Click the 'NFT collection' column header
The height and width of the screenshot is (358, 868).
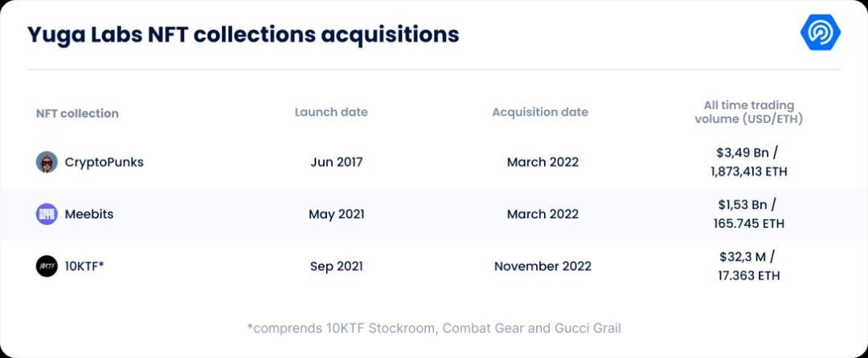[x=77, y=113]
